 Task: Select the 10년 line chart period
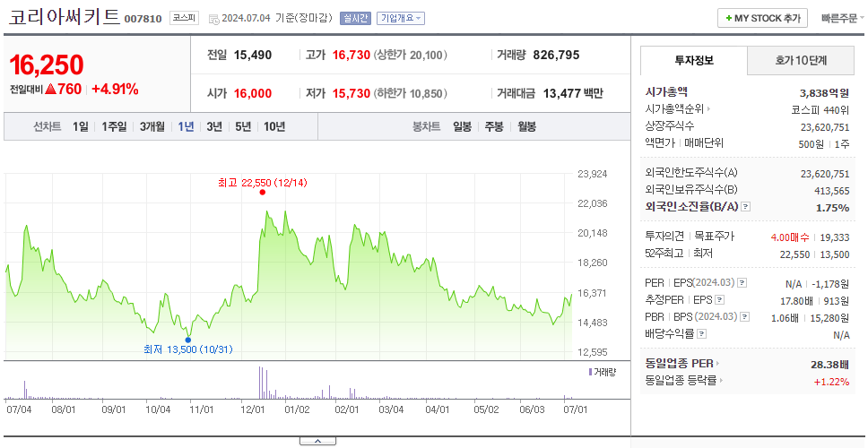[274, 126]
